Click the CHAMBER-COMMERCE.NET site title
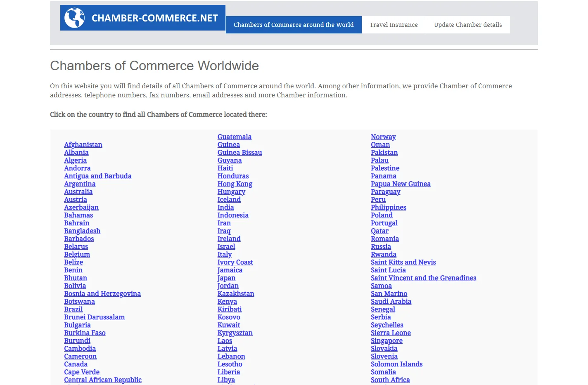Screen dimensions: 588x385 [x=155, y=18]
